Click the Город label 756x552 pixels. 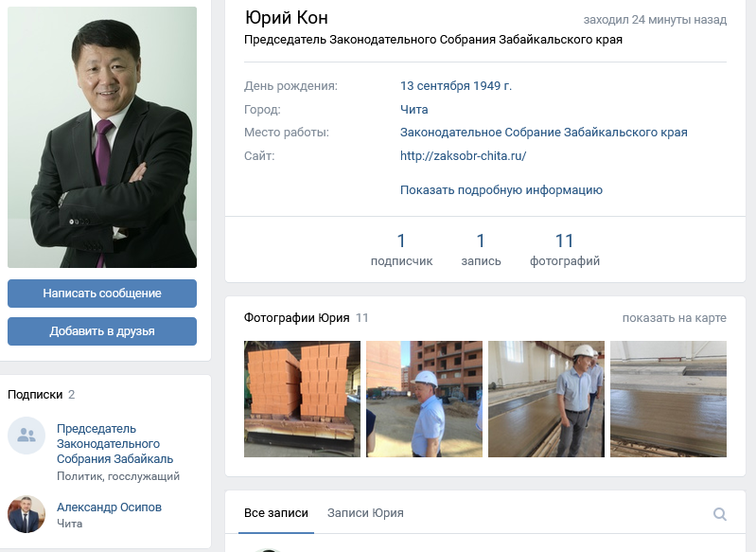[x=262, y=110]
